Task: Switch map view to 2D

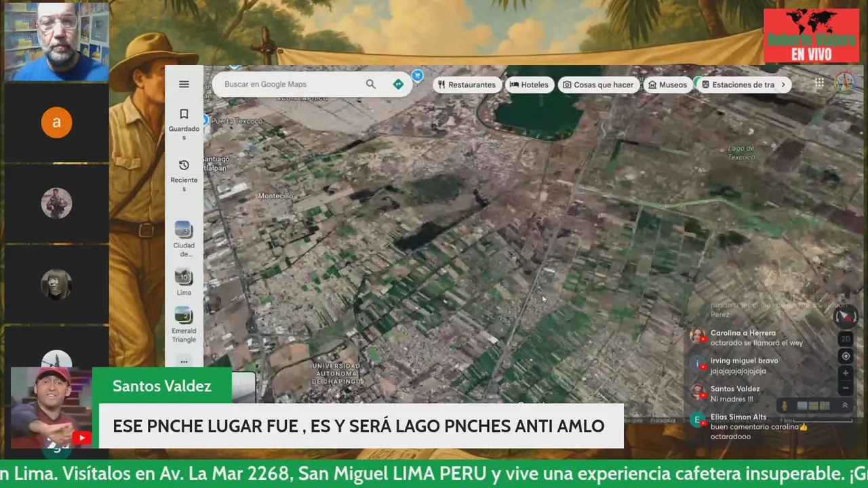Action: point(845,339)
